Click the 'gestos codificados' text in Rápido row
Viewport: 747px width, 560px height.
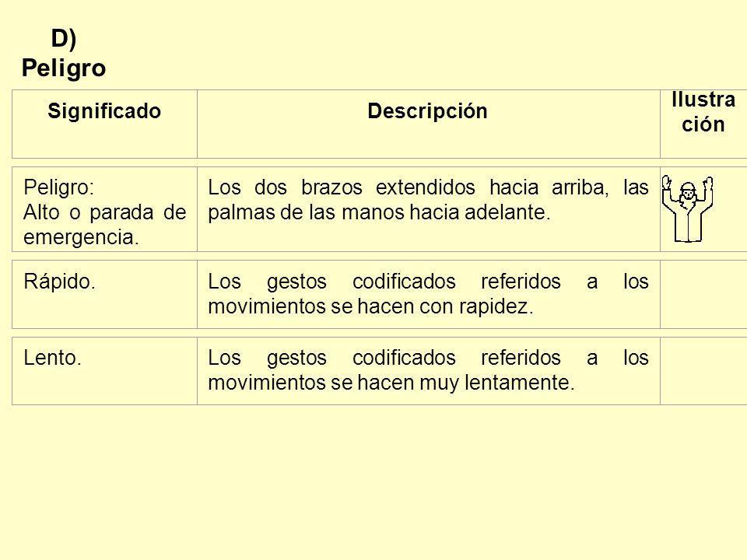(x=361, y=282)
